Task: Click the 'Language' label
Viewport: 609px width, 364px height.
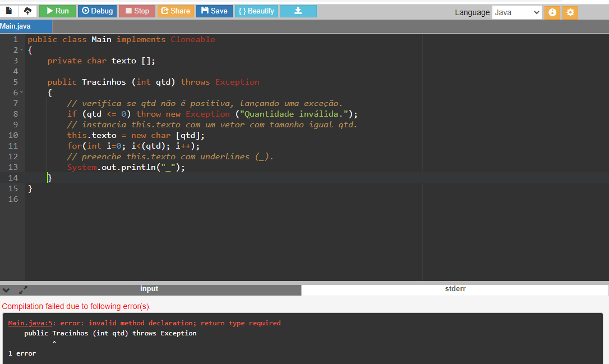Action: pos(472,12)
